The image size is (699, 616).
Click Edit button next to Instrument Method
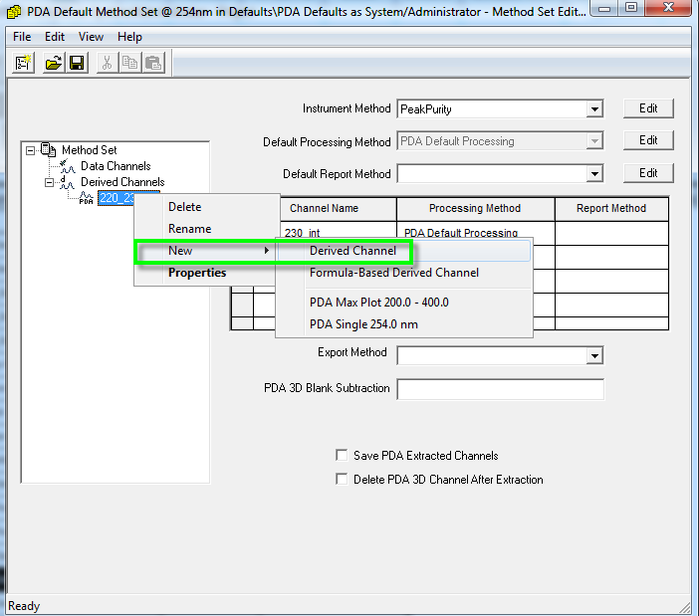point(648,108)
